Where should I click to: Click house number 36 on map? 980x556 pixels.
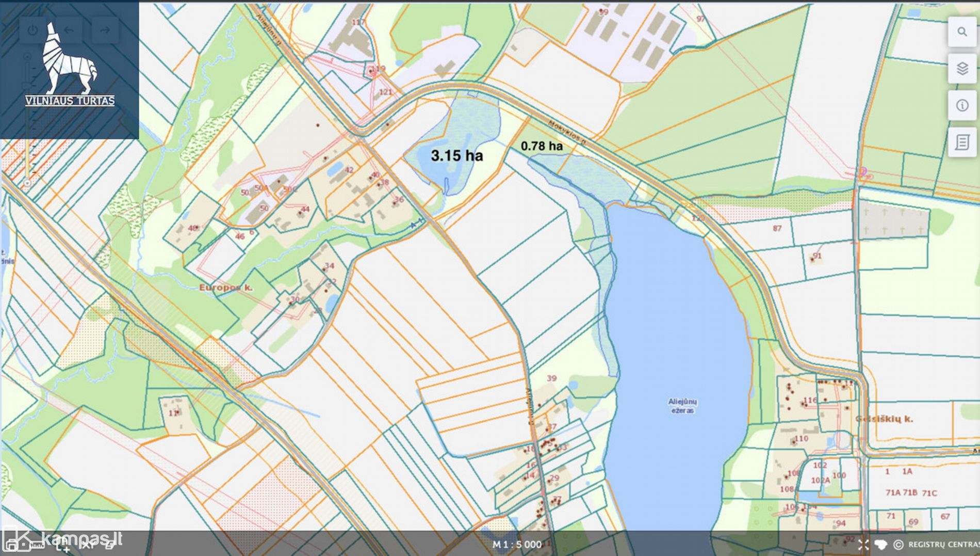click(399, 199)
